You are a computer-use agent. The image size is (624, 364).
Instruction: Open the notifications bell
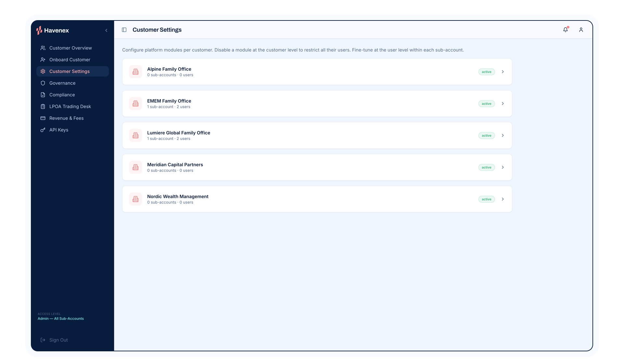pos(565,30)
